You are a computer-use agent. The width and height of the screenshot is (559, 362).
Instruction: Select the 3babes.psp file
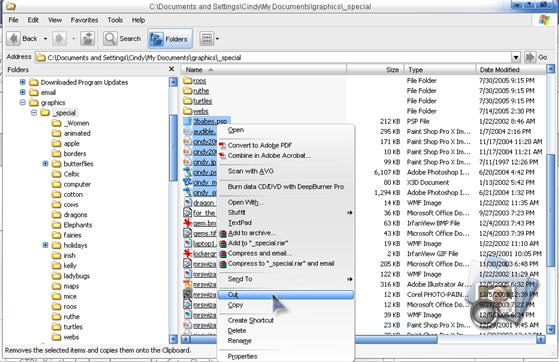tap(210, 121)
